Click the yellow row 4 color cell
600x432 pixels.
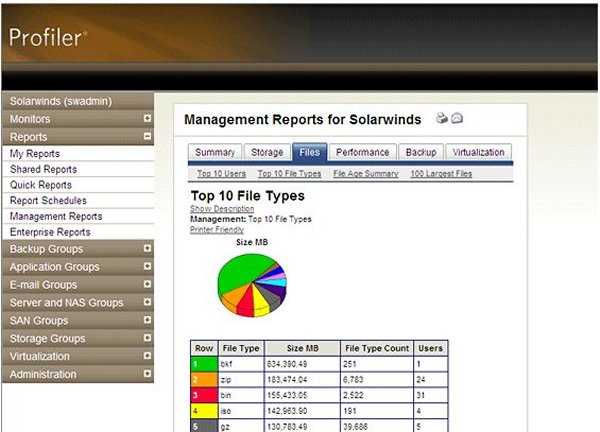(204, 411)
